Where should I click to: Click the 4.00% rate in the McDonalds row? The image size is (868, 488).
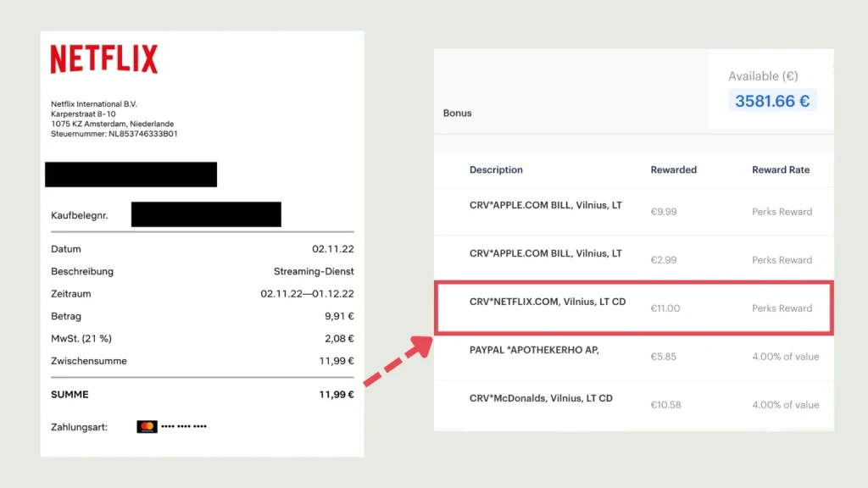[784, 405]
